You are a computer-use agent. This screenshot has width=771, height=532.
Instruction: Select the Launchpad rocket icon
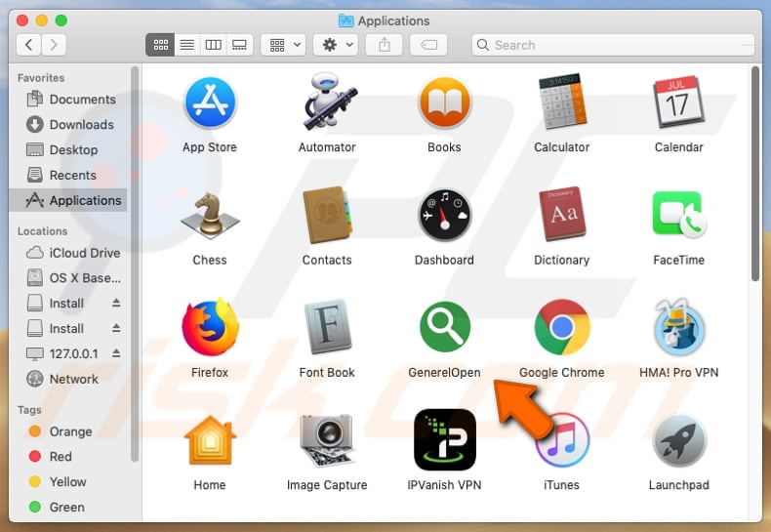pyautogui.click(x=679, y=441)
